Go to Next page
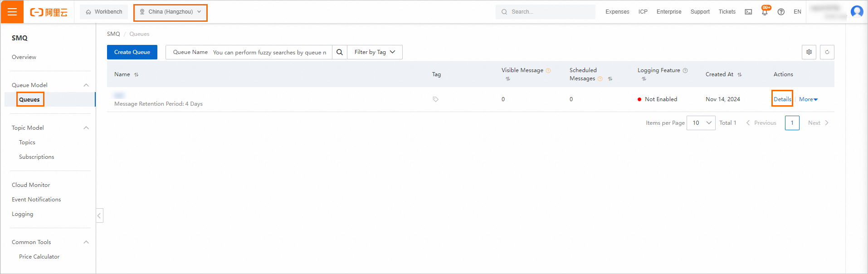The height and width of the screenshot is (274, 868). pos(818,123)
